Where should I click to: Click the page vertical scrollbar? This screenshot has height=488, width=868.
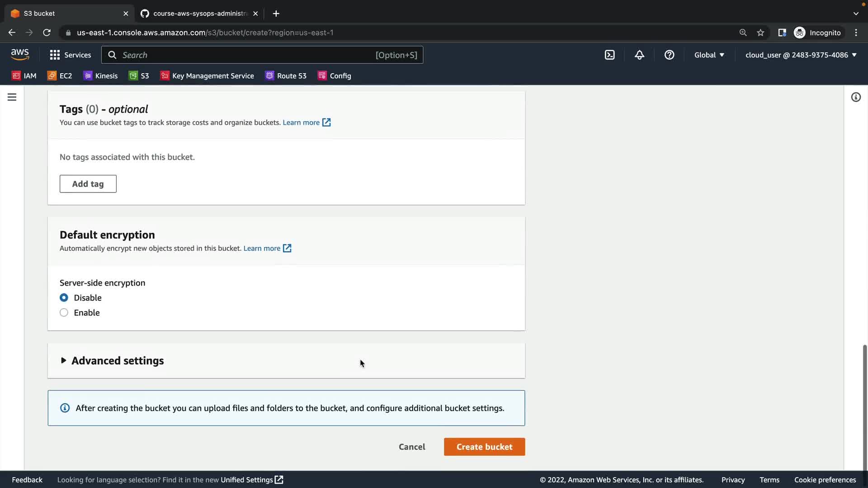coord(864,407)
